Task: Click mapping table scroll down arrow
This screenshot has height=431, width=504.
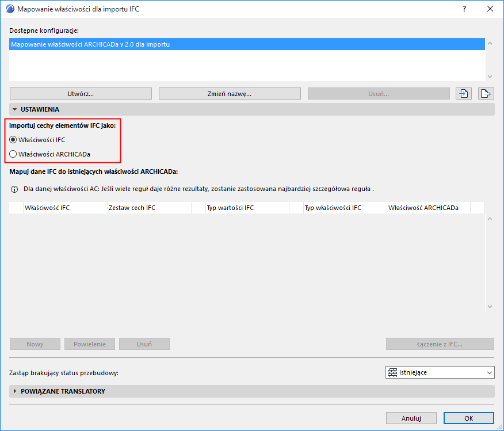Action: pos(490,307)
